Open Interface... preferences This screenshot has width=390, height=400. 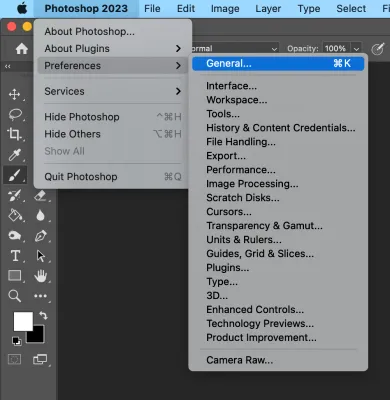coord(278,86)
